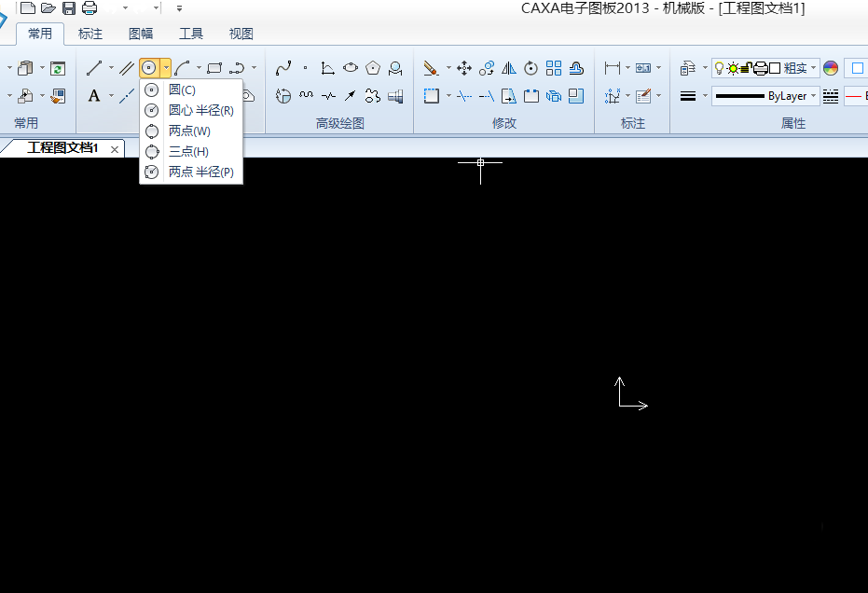Viewport: 868px width, 593px height.
Task: Expand the Delete tool dropdown arrow
Action: pyautogui.click(x=448, y=68)
